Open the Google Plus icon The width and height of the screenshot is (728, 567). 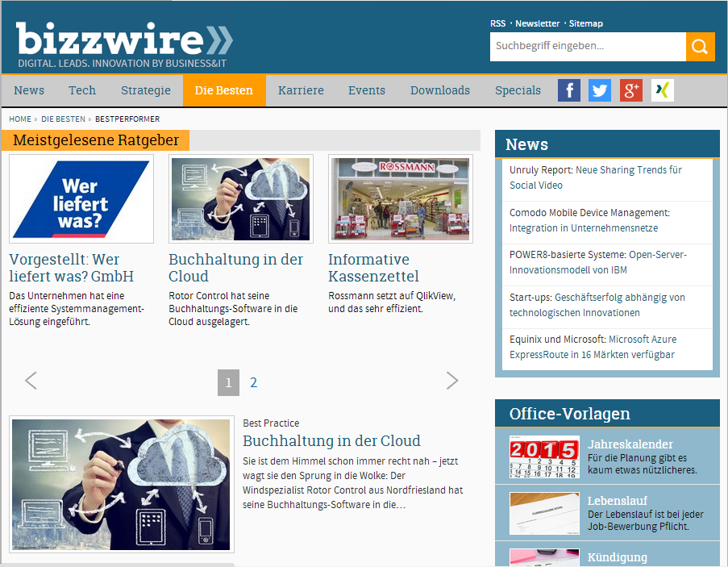pyautogui.click(x=631, y=90)
